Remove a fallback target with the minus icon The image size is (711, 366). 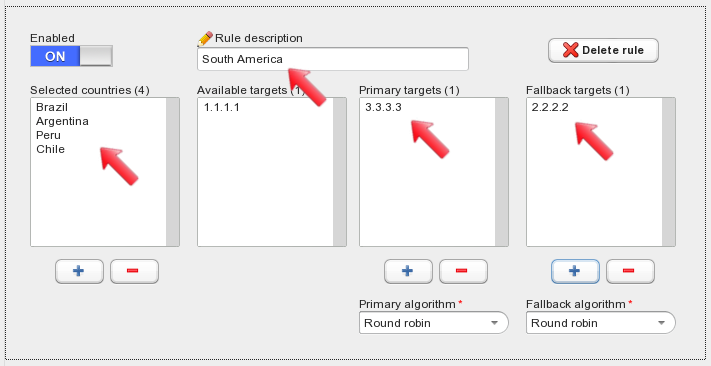click(630, 271)
